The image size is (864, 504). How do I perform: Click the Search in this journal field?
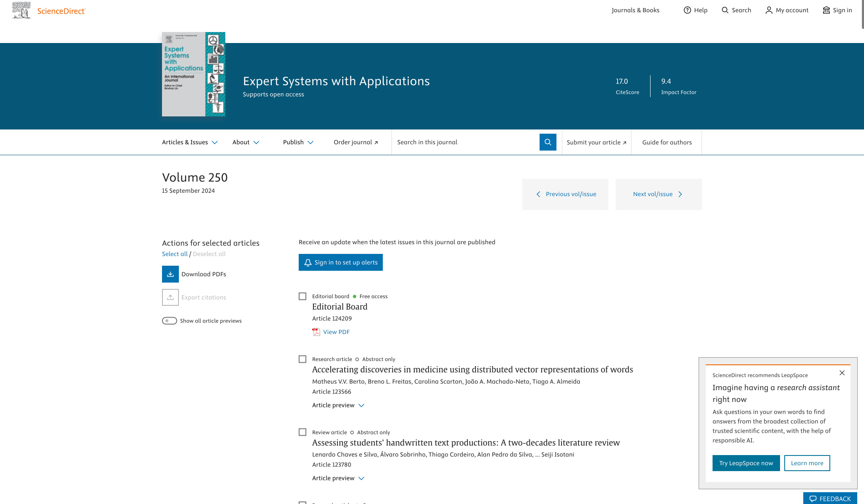click(x=465, y=142)
